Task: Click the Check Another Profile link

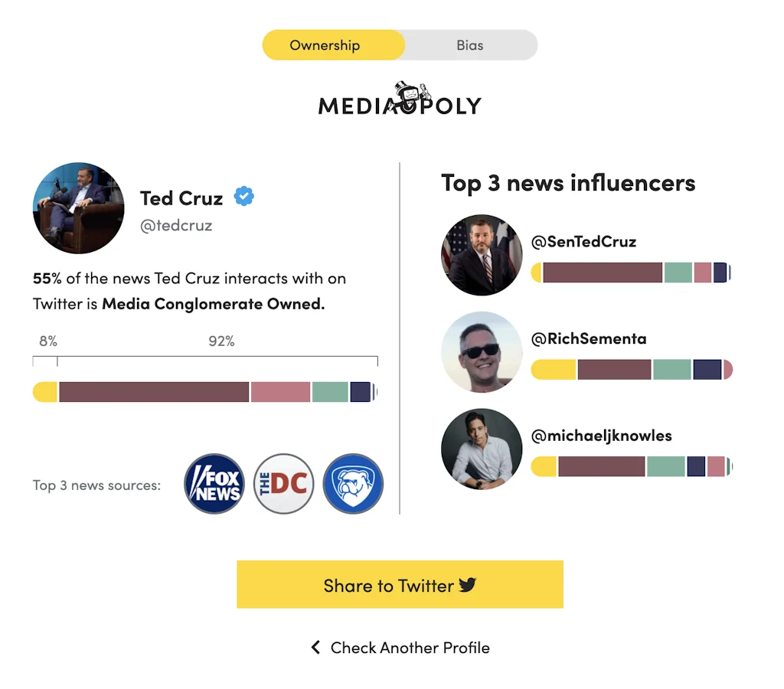Action: coord(410,648)
